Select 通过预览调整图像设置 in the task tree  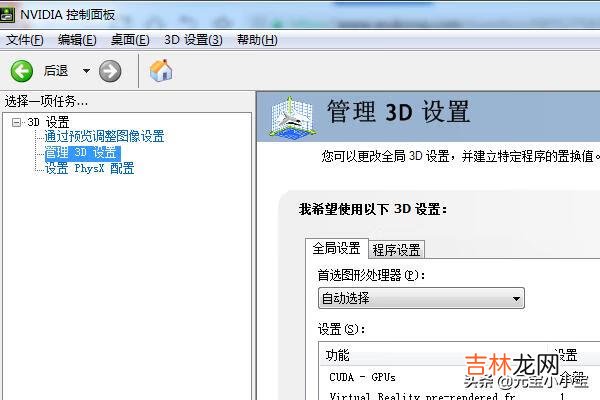point(104,137)
